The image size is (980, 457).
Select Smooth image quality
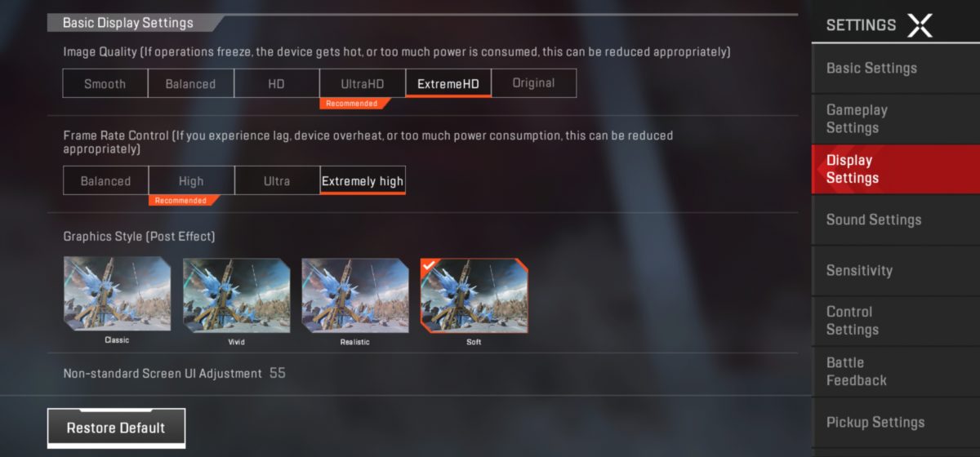pyautogui.click(x=105, y=83)
